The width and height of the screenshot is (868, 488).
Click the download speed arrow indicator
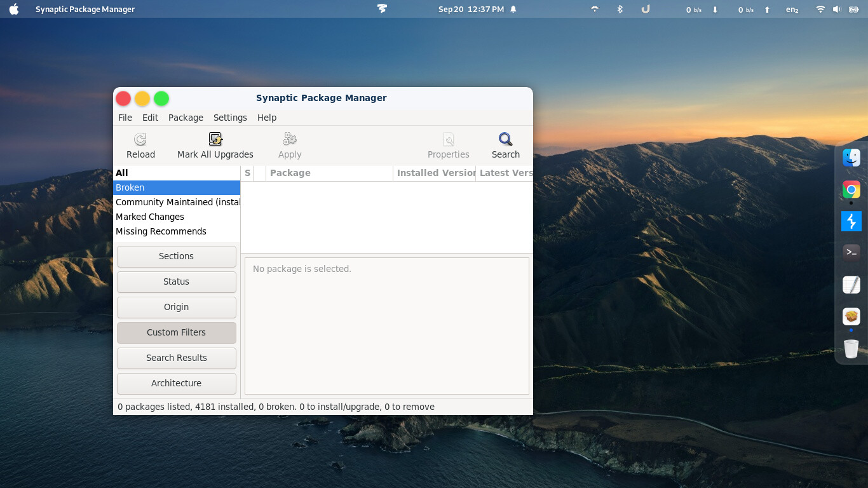tap(715, 10)
